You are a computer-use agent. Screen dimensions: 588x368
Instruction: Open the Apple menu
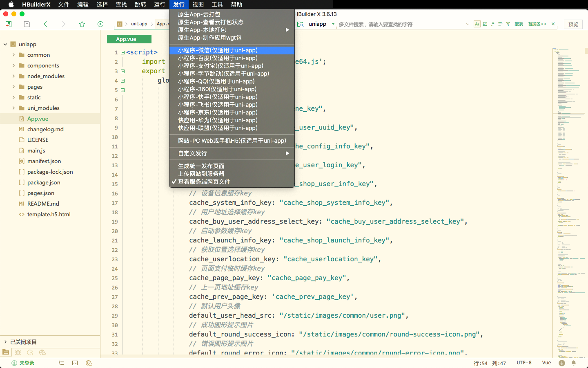[11, 4]
